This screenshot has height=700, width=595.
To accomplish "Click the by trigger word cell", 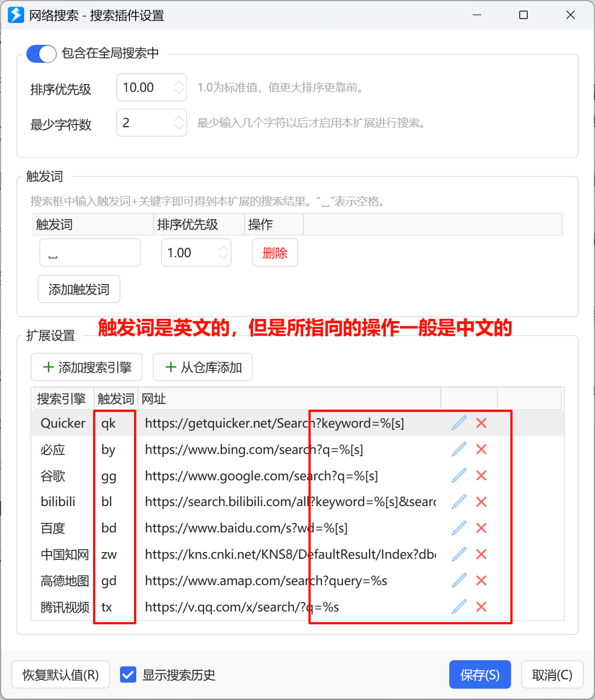I will pos(108,449).
